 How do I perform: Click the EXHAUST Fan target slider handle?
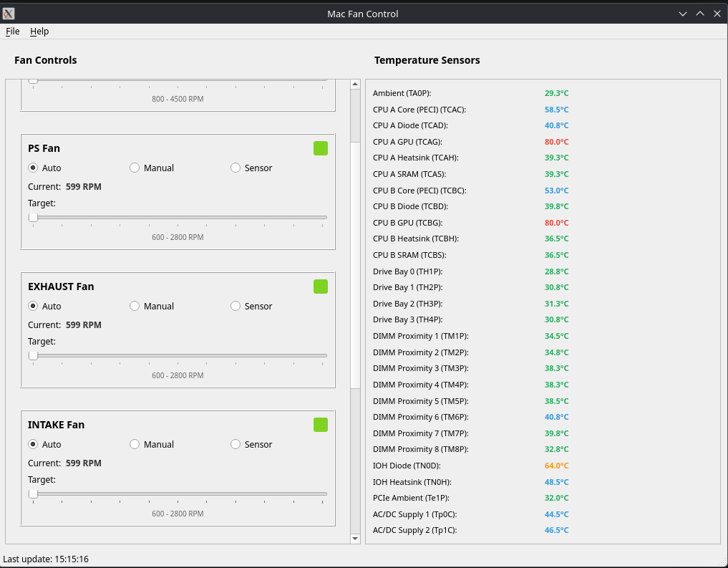pos(33,356)
